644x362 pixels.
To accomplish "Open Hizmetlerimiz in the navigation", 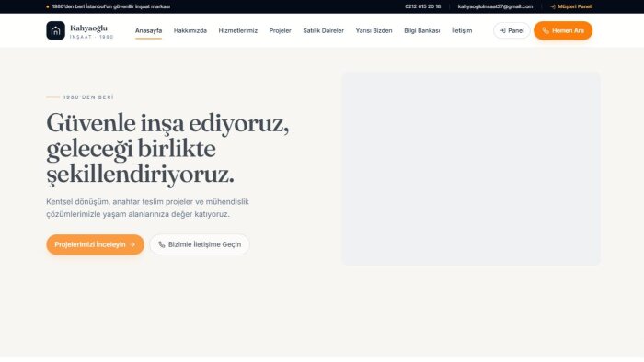I will click(237, 30).
